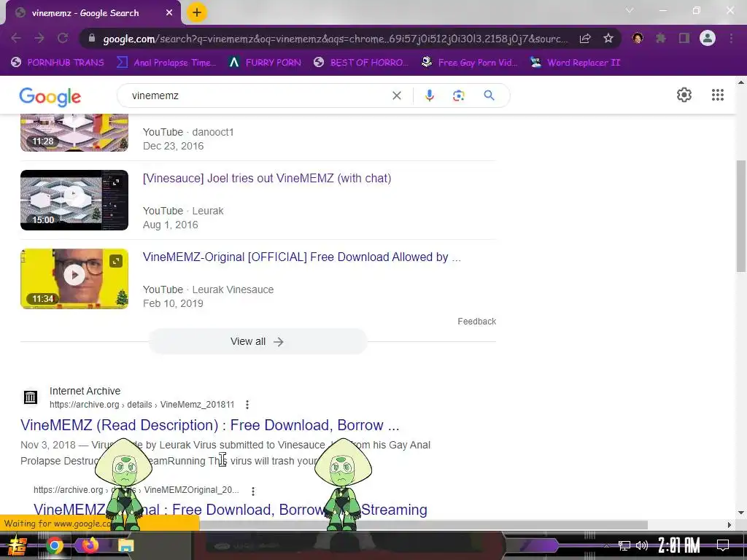This screenshot has width=747, height=560.
Task: Open options for VineMEMZOriginal result
Action: coord(253,491)
